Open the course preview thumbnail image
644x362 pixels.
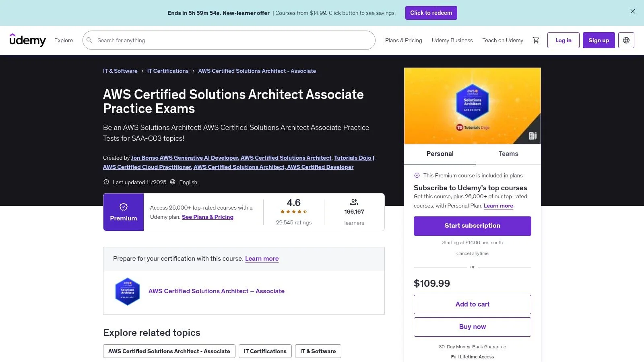coord(473,106)
